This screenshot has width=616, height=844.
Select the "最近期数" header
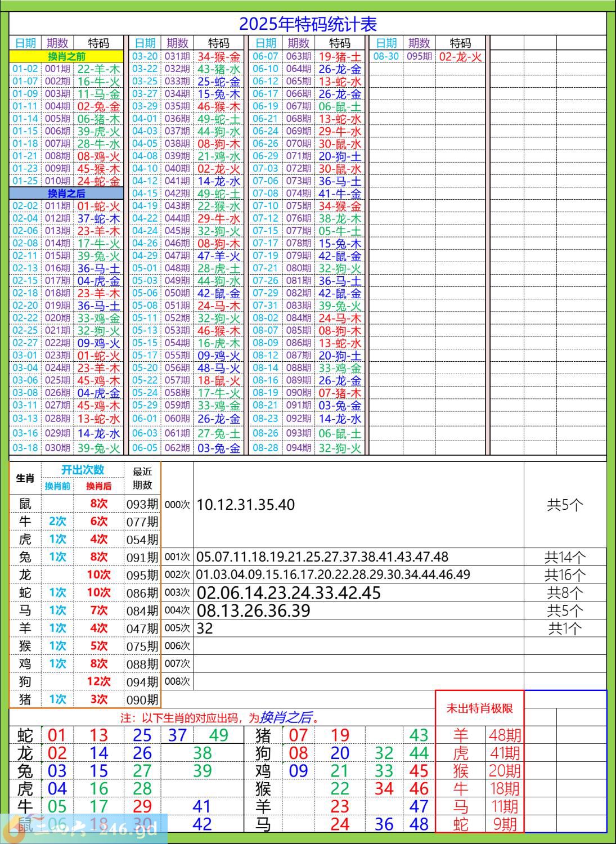[x=142, y=478]
